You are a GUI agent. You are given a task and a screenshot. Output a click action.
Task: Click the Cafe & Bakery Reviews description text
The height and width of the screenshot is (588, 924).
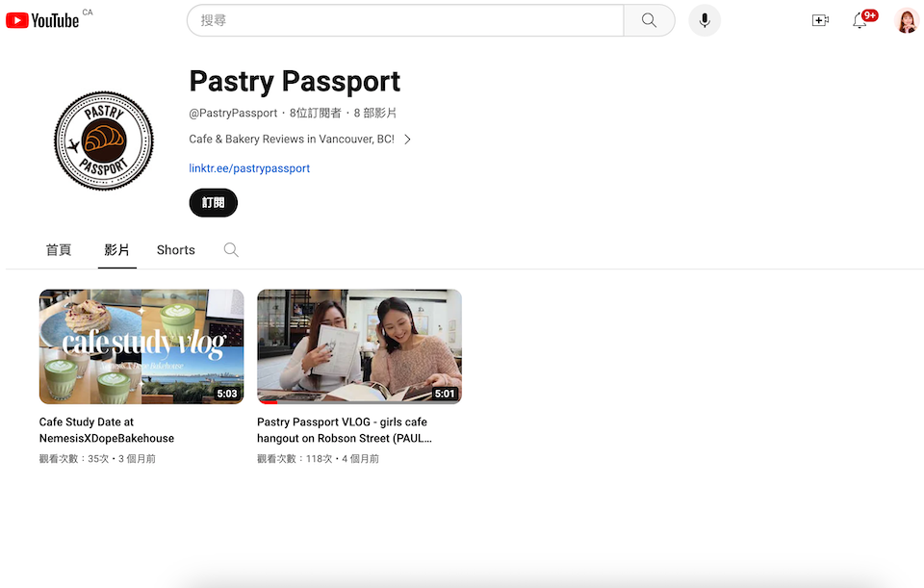[x=292, y=140]
